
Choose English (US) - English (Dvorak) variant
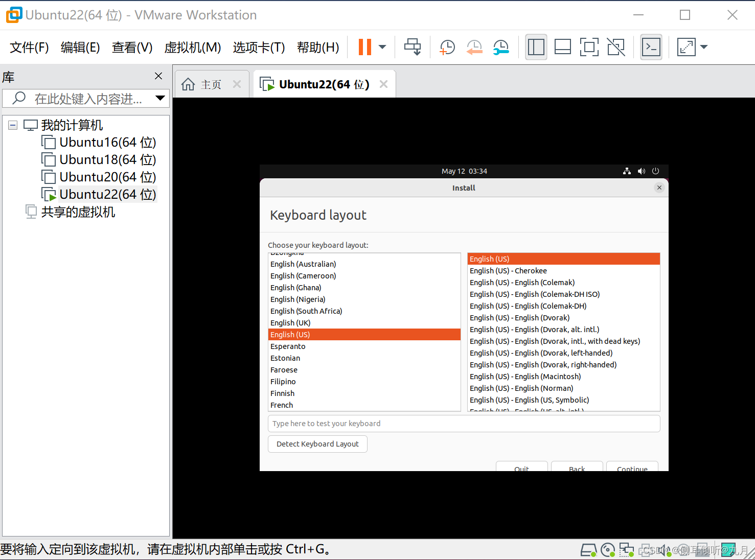(564, 318)
